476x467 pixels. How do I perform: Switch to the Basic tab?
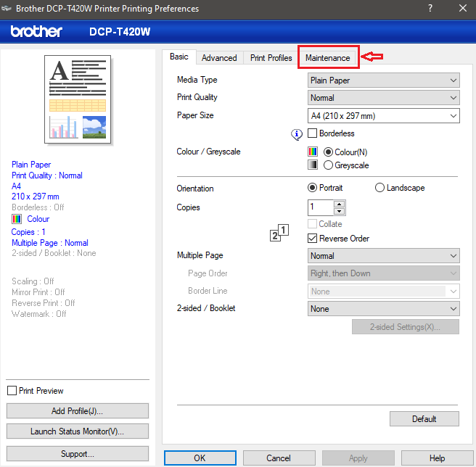[178, 57]
